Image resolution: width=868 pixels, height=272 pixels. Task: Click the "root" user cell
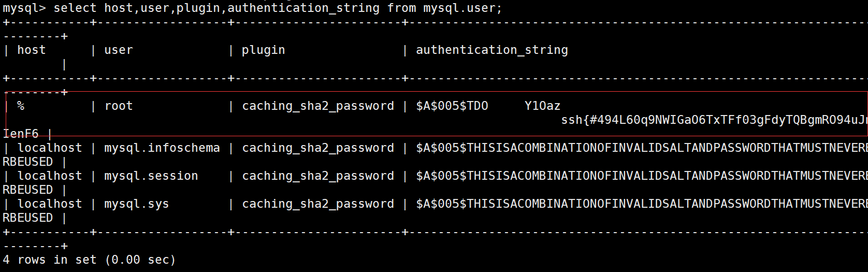(x=119, y=106)
